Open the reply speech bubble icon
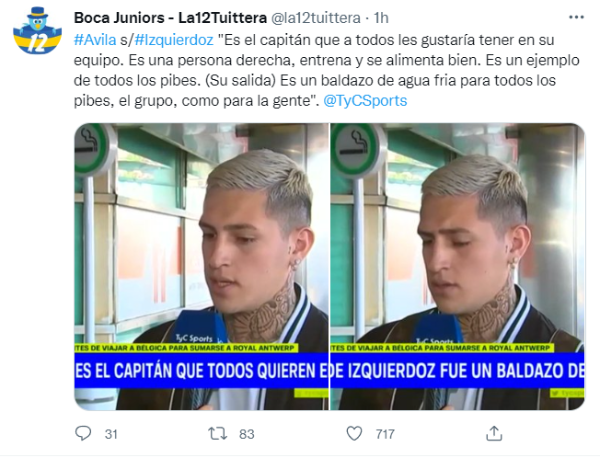Image resolution: width=600 pixels, height=458 pixels. click(83, 433)
